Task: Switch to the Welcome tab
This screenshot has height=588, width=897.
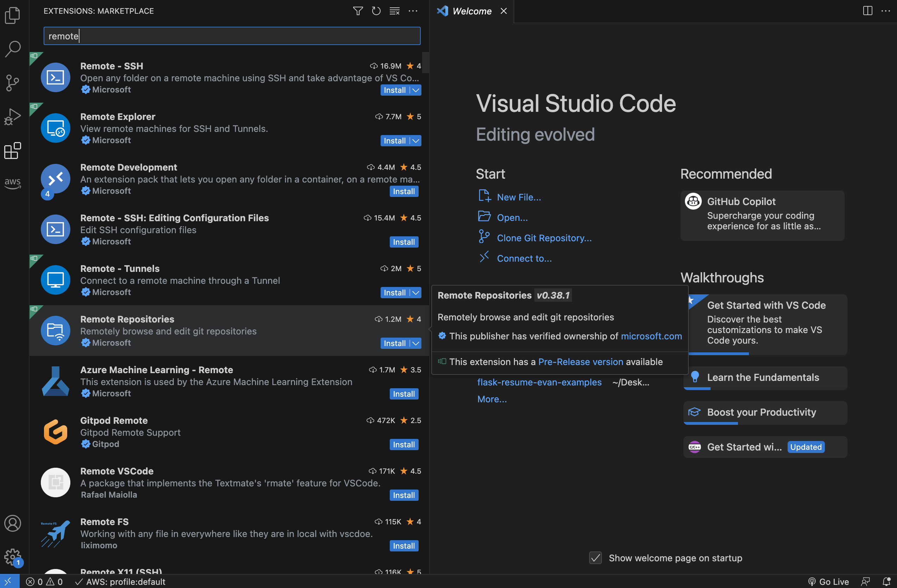Action: click(472, 11)
